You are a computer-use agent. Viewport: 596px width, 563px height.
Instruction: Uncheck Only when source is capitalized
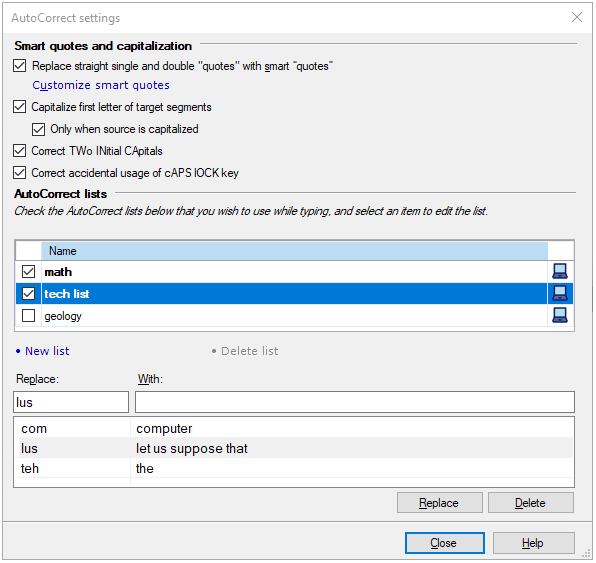pos(38,129)
